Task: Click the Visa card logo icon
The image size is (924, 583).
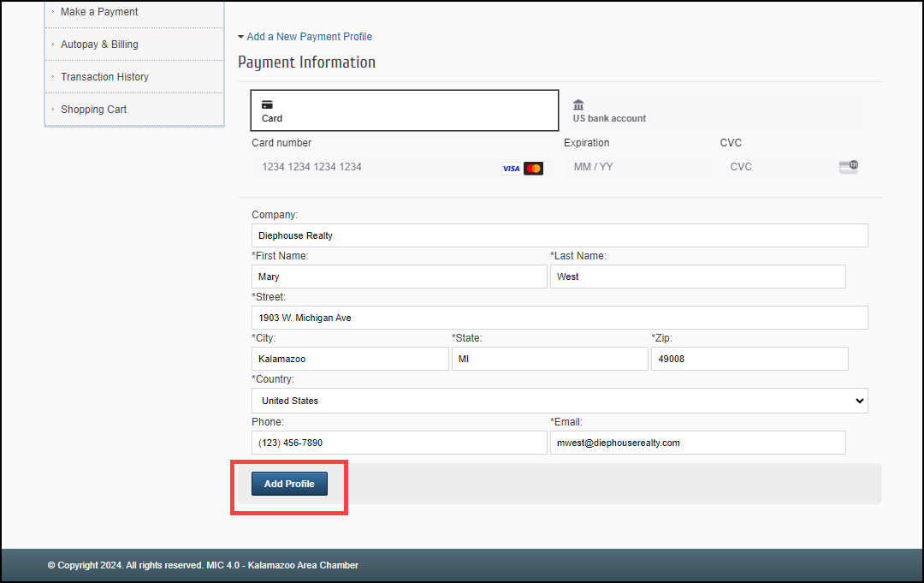Action: point(511,169)
